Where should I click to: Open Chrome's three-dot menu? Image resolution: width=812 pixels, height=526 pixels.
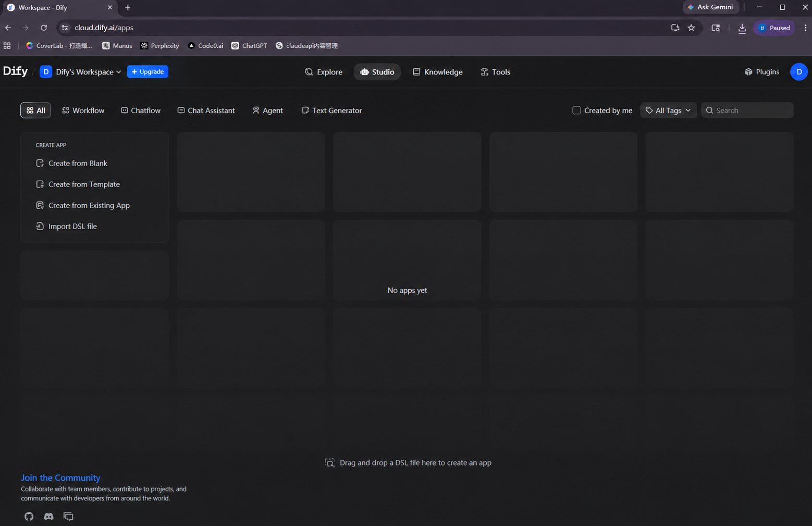tap(805, 28)
